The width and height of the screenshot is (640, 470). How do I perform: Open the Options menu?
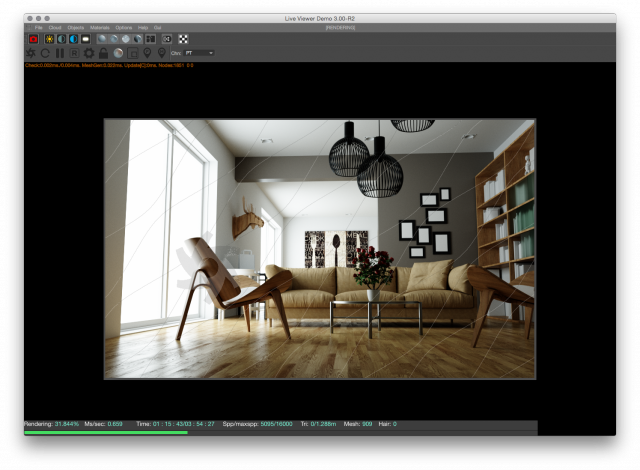[x=124, y=28]
